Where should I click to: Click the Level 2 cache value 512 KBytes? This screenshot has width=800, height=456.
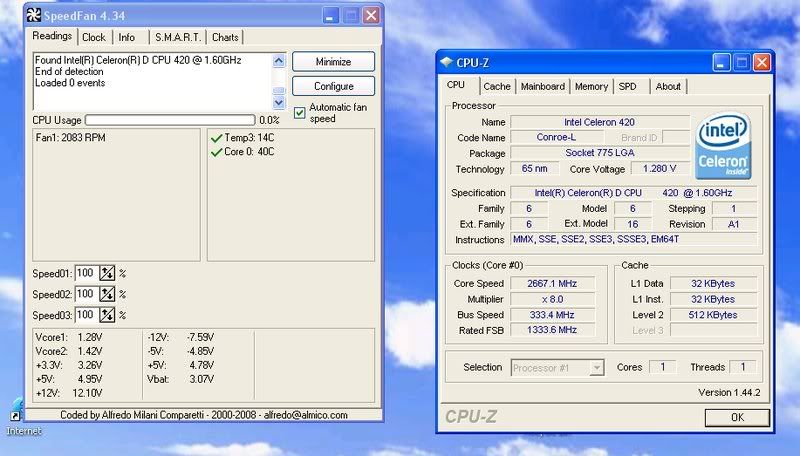(713, 315)
